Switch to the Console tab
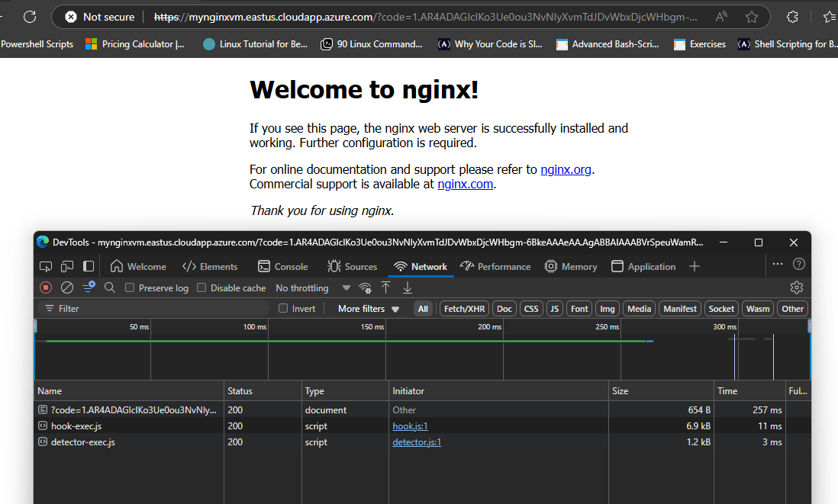Image resolution: width=838 pixels, height=504 pixels. pyautogui.click(x=282, y=266)
